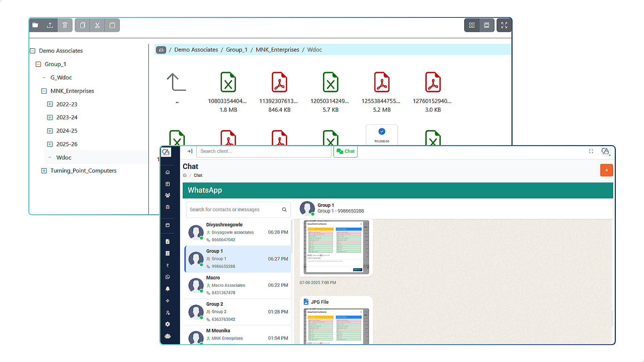Click Search for contacts or messages field
Screen dimensions: 644x362
click(238, 209)
